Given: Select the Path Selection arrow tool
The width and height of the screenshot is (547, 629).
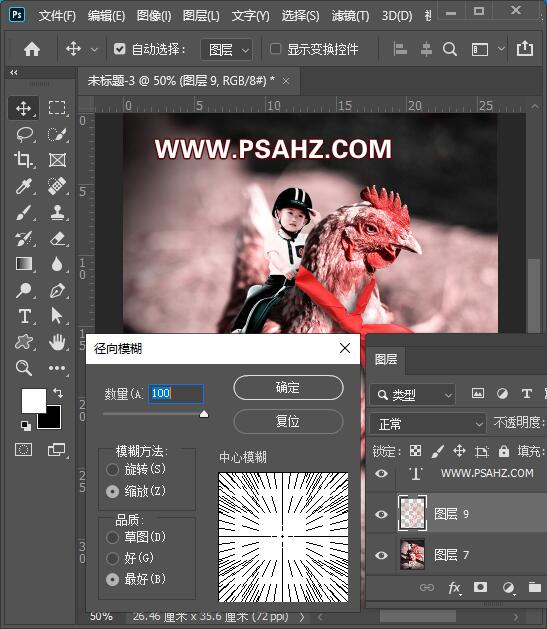Looking at the screenshot, I should click(x=57, y=316).
